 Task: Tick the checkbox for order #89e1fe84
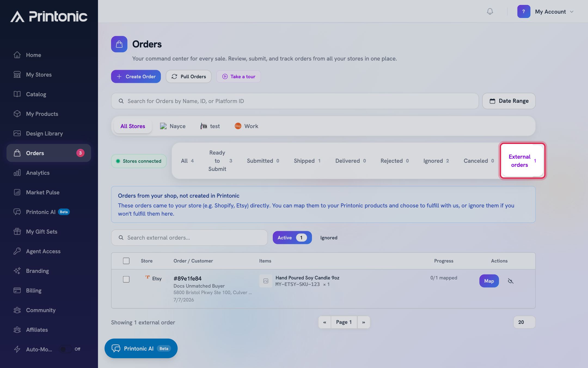click(126, 279)
